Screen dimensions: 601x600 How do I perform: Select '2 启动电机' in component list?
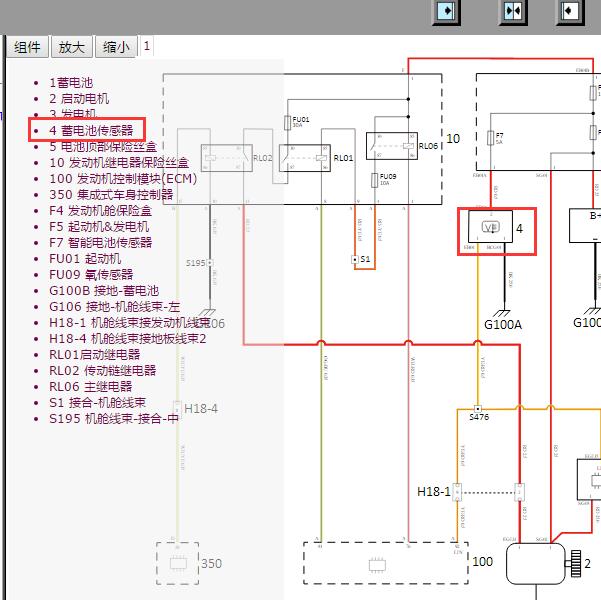79,99
